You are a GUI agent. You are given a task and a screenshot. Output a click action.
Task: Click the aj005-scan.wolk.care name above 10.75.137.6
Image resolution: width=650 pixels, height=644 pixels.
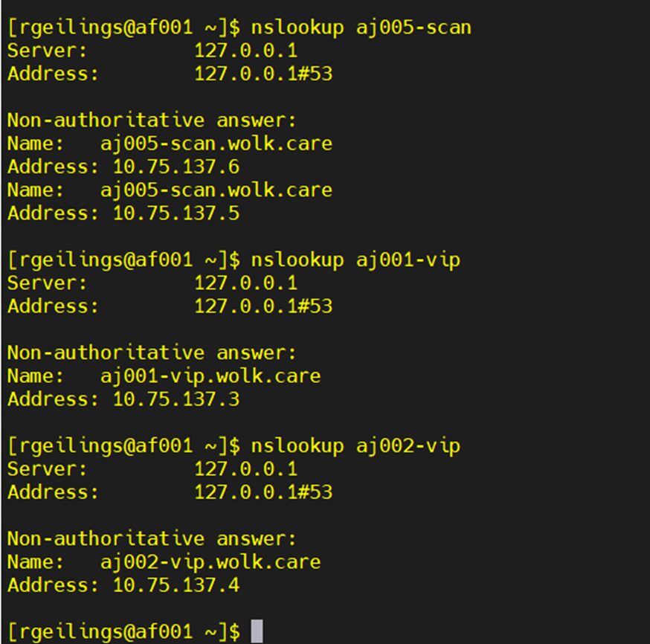[216, 144]
